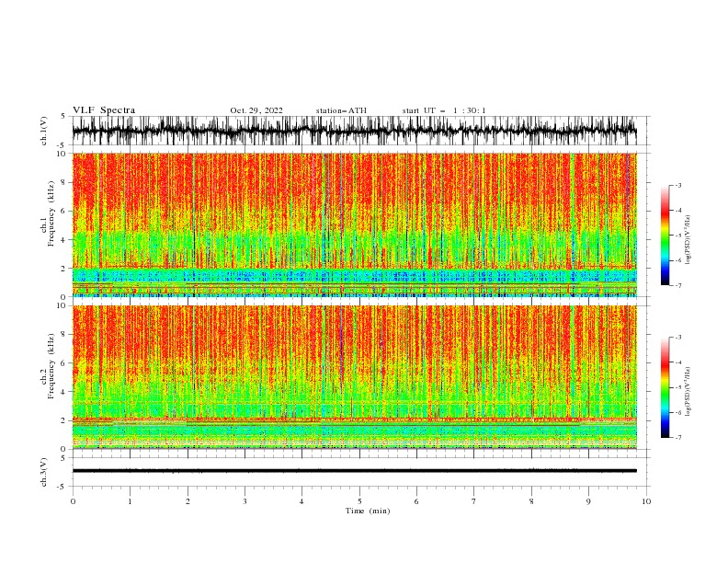Click the 'ch.3(V)' waveform axis label
The width and height of the screenshot is (728, 563).
tap(44, 472)
